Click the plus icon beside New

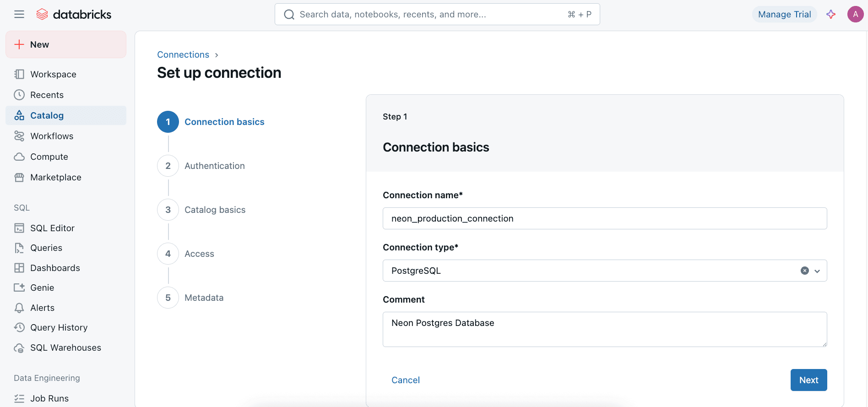pyautogui.click(x=19, y=44)
